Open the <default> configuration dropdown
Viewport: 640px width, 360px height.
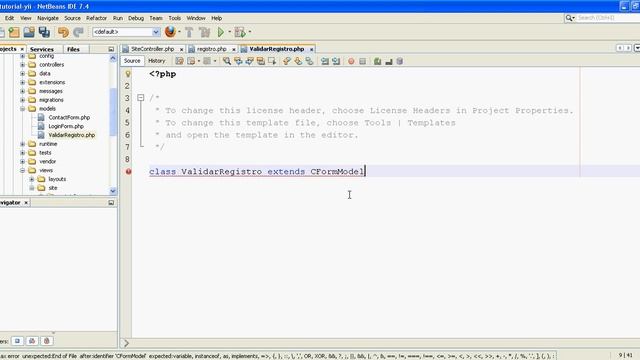pyautogui.click(x=126, y=32)
